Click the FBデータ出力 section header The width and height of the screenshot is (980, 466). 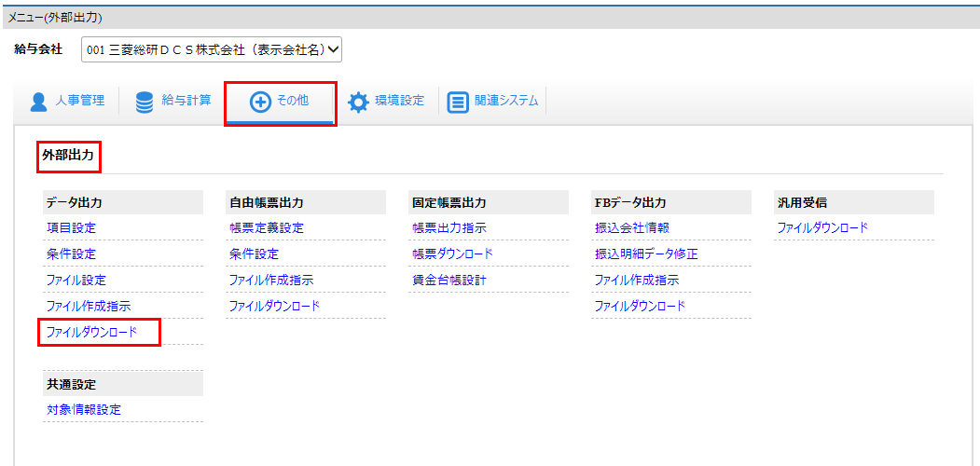[x=671, y=202]
